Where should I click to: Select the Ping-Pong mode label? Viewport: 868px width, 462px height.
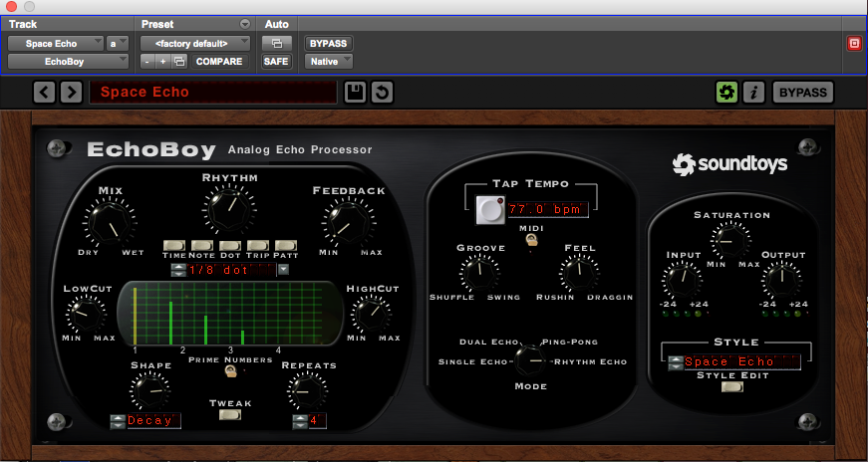570,342
